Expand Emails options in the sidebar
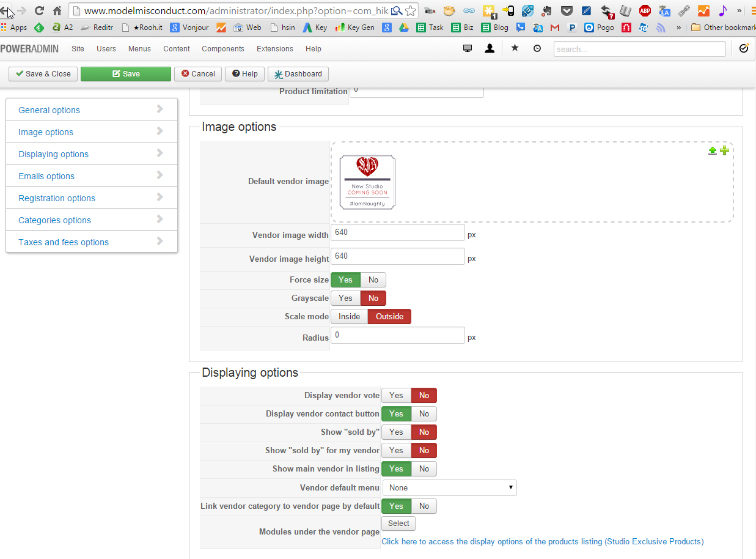 coord(92,176)
